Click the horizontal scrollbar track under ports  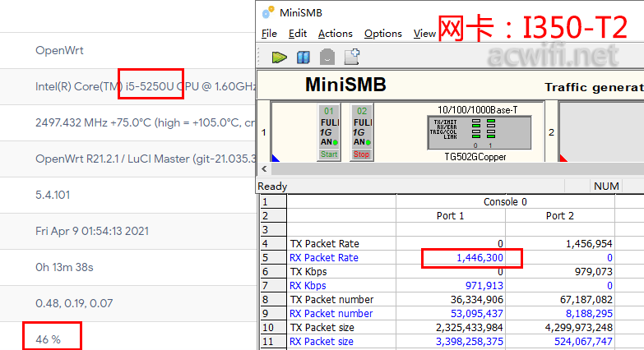[x=456, y=168]
